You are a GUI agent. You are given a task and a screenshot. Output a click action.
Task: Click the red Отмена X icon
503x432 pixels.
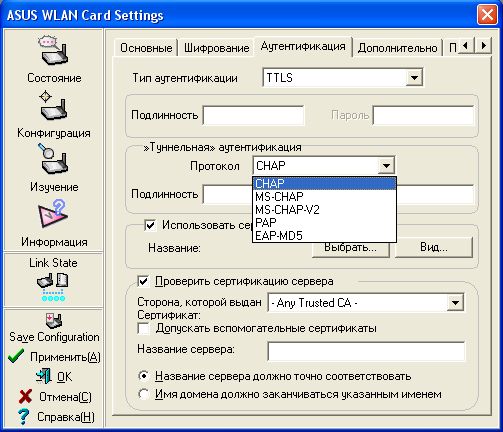25,396
